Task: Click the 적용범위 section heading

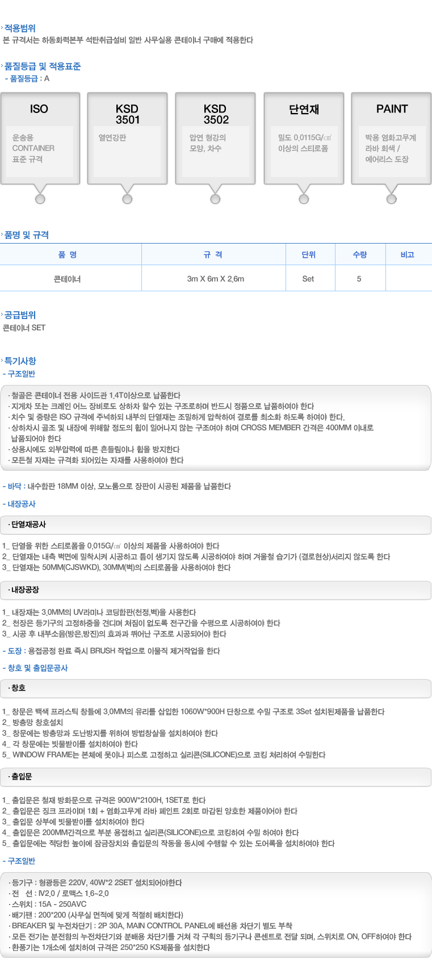Action: tap(20, 28)
